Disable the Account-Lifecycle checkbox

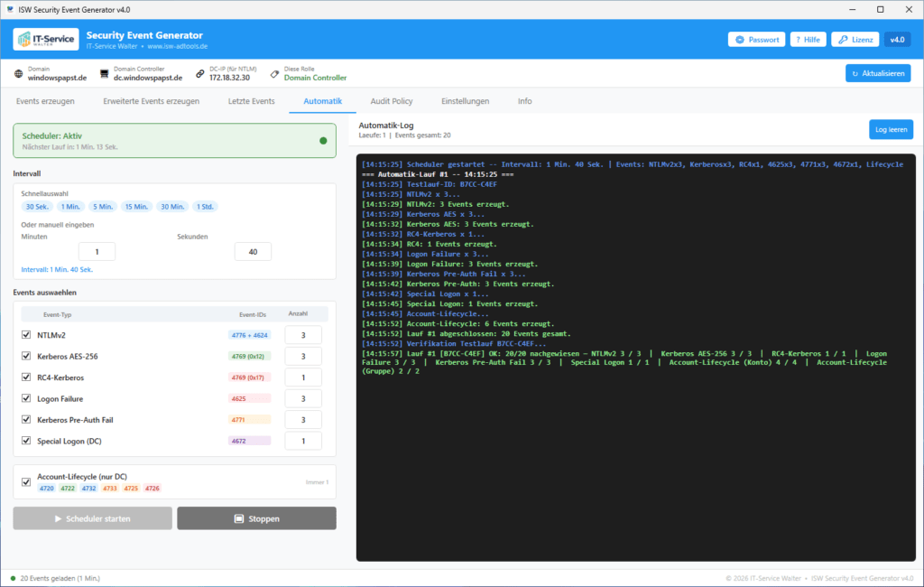coord(26,482)
